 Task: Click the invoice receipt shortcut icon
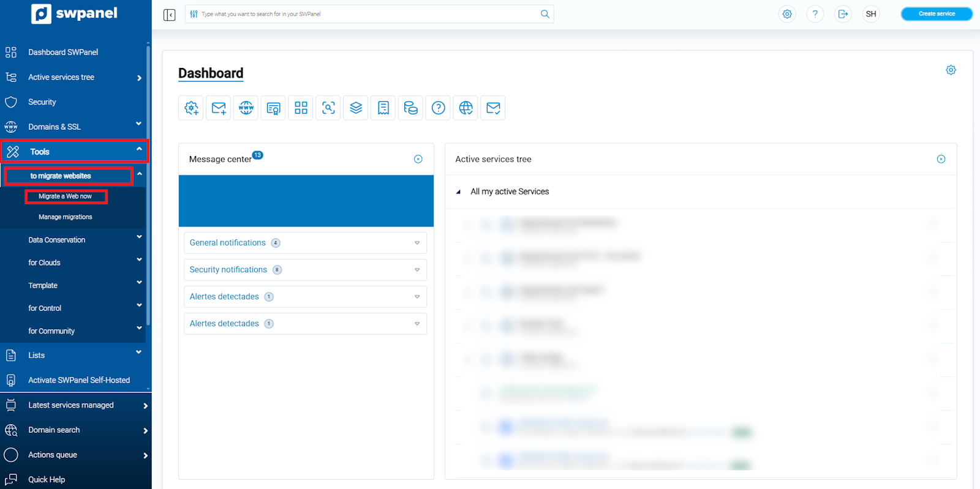383,108
